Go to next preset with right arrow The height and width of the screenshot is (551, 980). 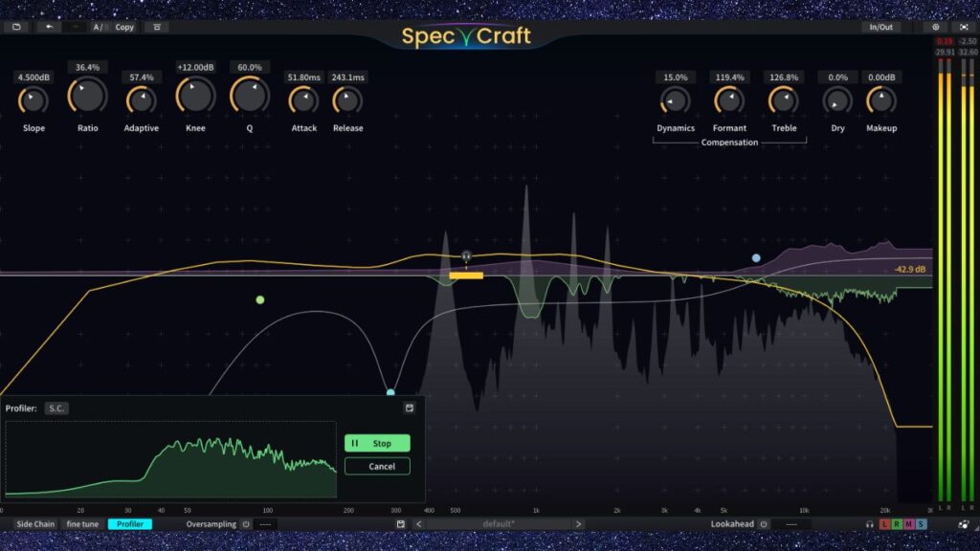click(578, 524)
